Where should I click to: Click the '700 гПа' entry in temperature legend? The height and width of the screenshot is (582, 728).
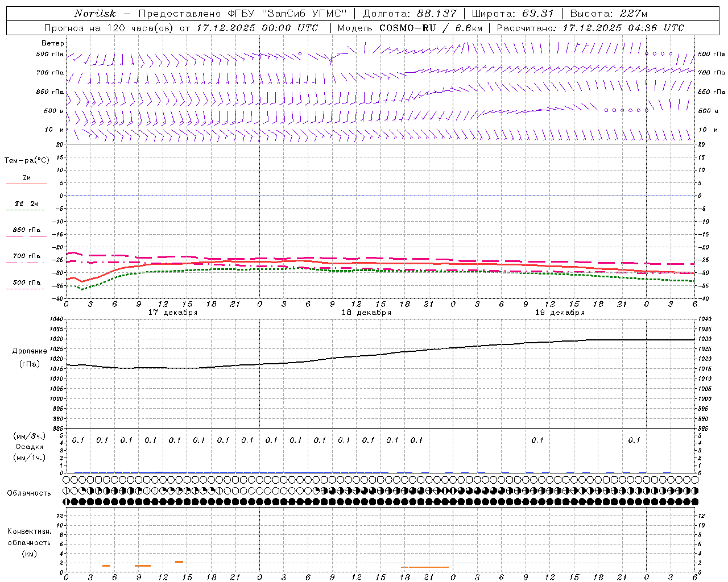coord(27,256)
